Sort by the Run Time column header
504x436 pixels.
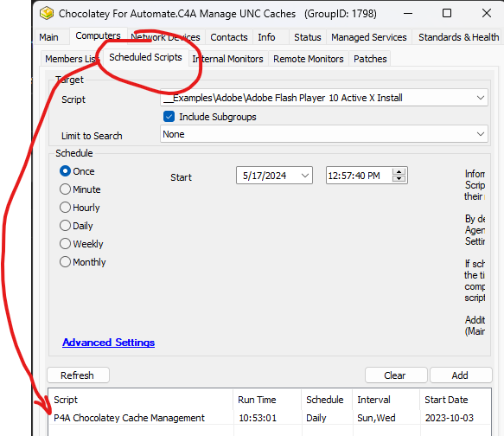coord(267,400)
